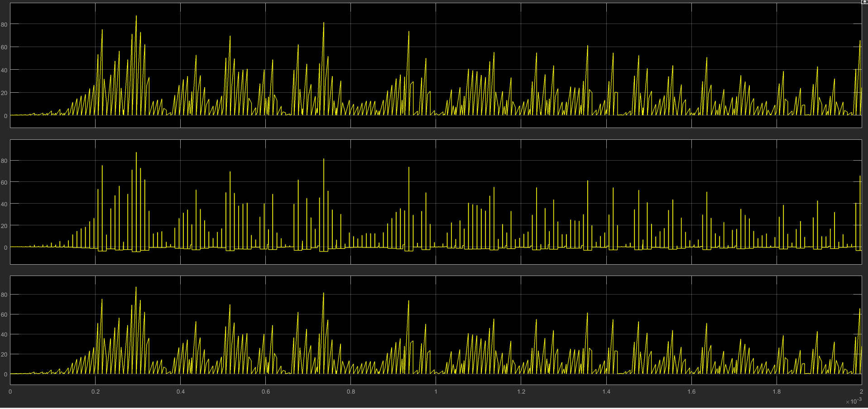Click the x-axis tick label 0.8

coord(351,391)
